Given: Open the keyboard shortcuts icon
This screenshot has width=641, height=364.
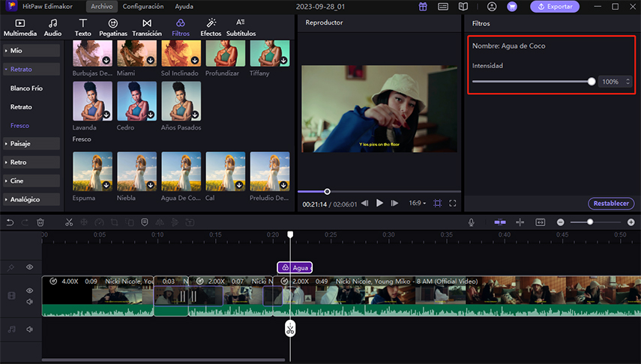Looking at the screenshot, I should coord(443,7).
